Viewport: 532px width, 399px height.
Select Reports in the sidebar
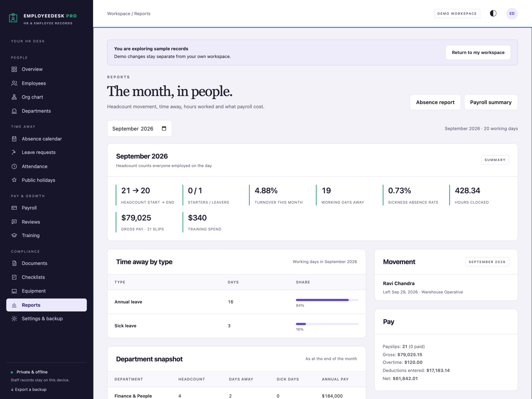click(47, 305)
